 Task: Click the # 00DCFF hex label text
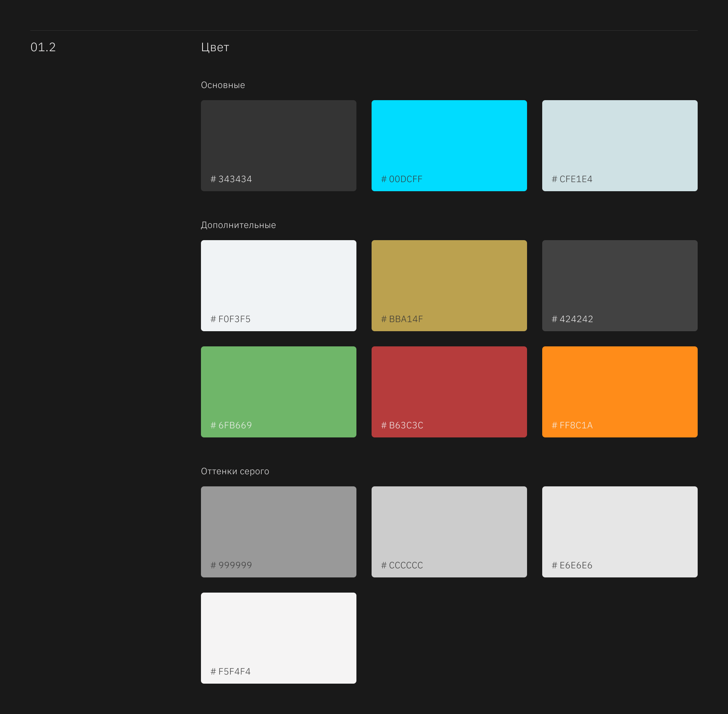click(x=402, y=179)
